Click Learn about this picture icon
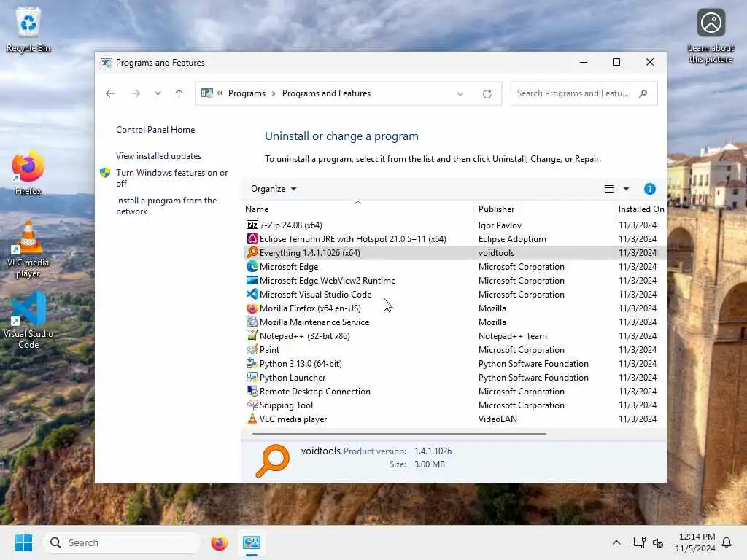 711,36
